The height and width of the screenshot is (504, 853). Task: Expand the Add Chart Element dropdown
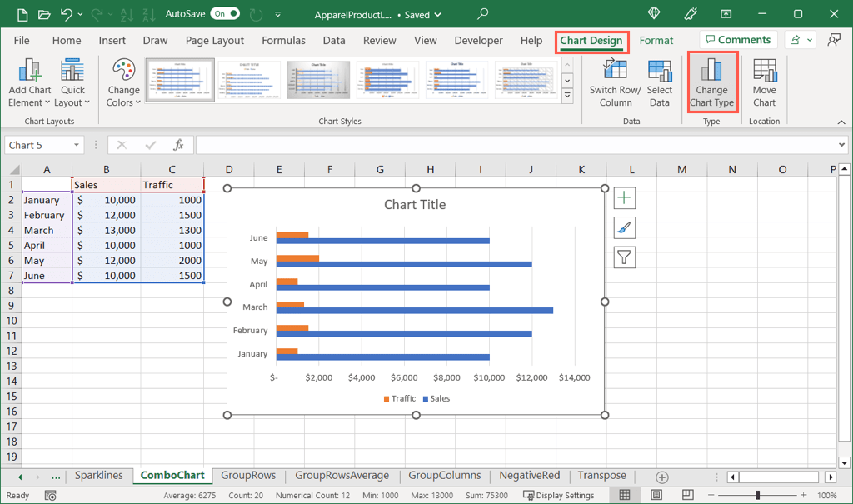click(29, 84)
